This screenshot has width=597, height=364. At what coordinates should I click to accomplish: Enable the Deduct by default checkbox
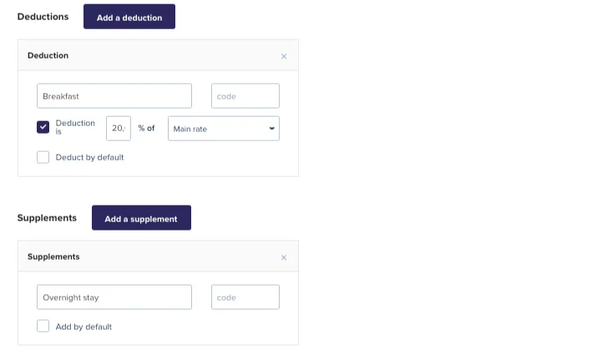[x=43, y=157]
